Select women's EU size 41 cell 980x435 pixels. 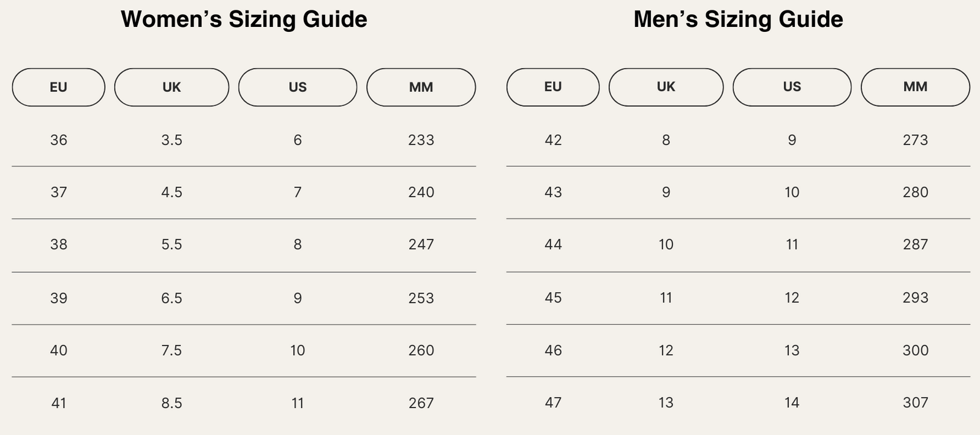[59, 403]
